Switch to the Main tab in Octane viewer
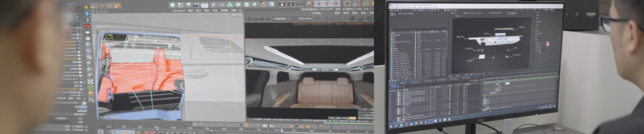 click(353, 118)
